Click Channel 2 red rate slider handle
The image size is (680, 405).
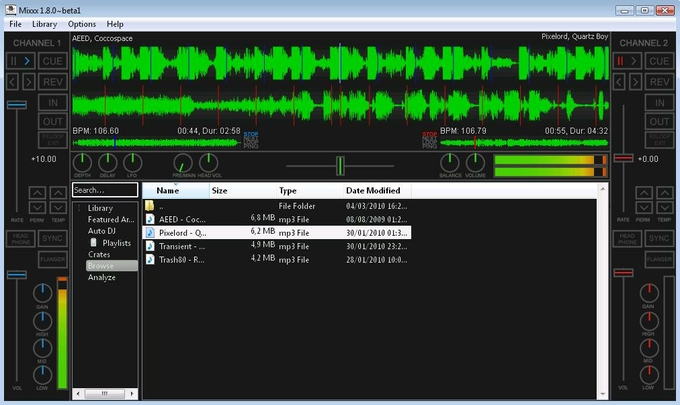(624, 158)
